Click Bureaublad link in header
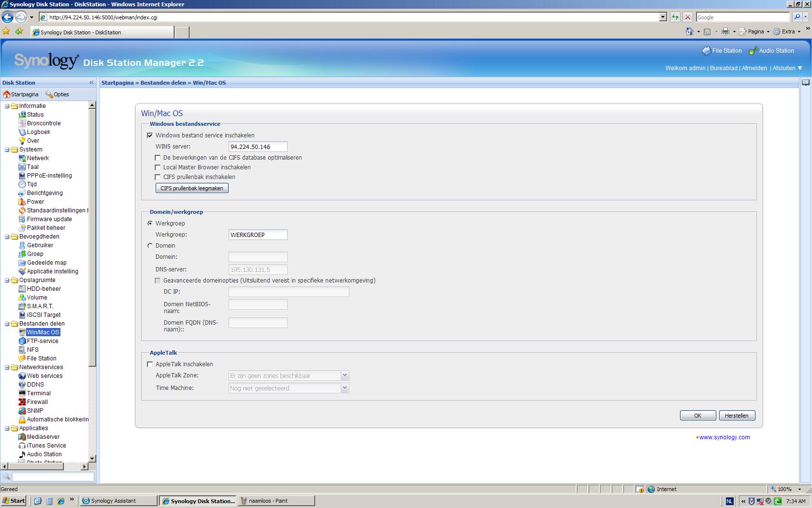The image size is (812, 508). click(724, 68)
